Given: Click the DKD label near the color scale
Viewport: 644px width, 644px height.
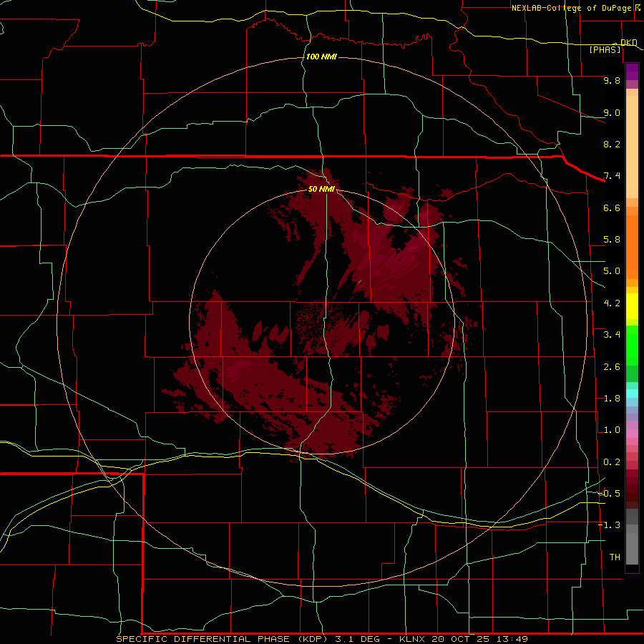Looking at the screenshot, I should (629, 42).
